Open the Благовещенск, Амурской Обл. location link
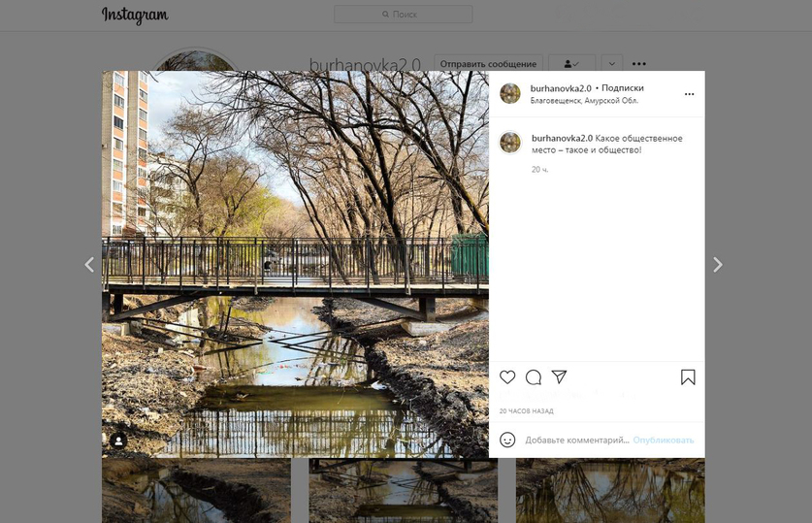Viewport: 812px width, 523px height. tap(584, 101)
